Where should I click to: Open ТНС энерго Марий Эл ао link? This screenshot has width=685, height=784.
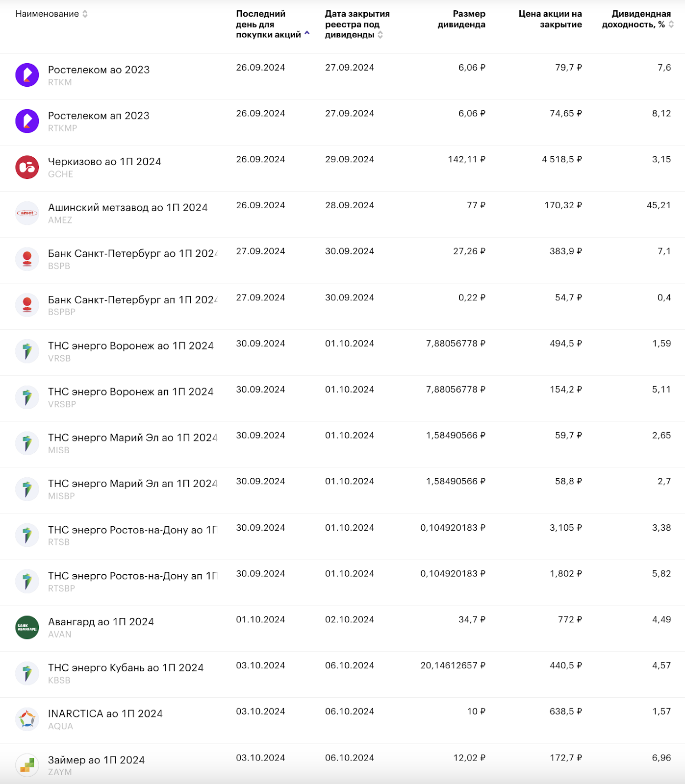tap(133, 438)
